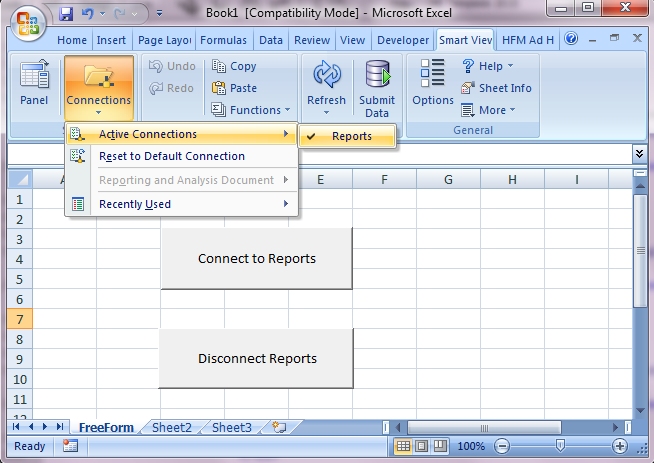Switch to the Home tab
Viewport: 654px width, 463px height.
coord(72,40)
